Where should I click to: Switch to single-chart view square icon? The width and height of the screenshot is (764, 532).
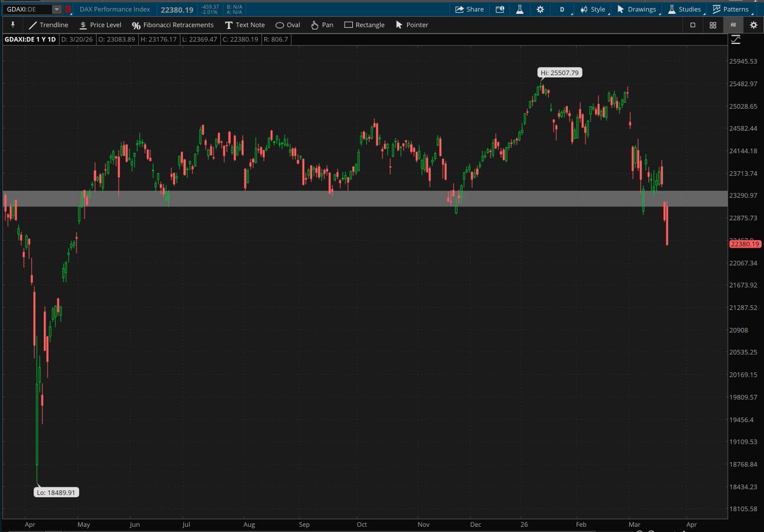click(693, 25)
